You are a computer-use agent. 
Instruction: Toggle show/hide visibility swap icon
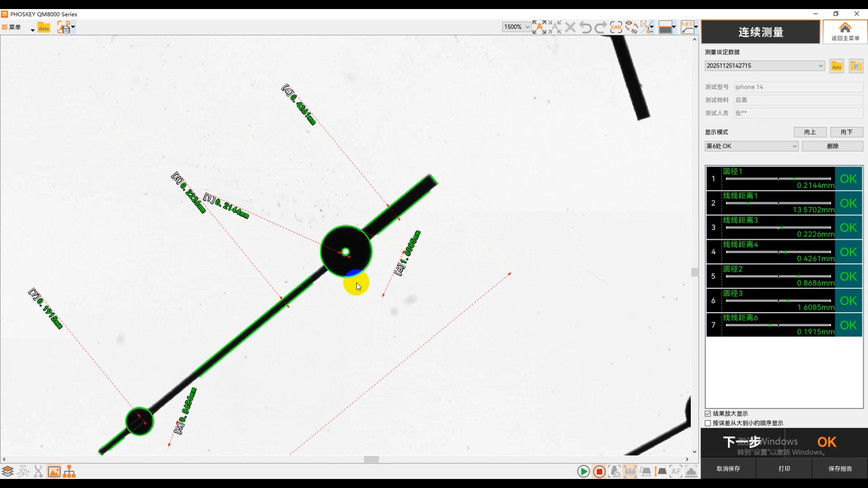pyautogui.click(x=632, y=27)
